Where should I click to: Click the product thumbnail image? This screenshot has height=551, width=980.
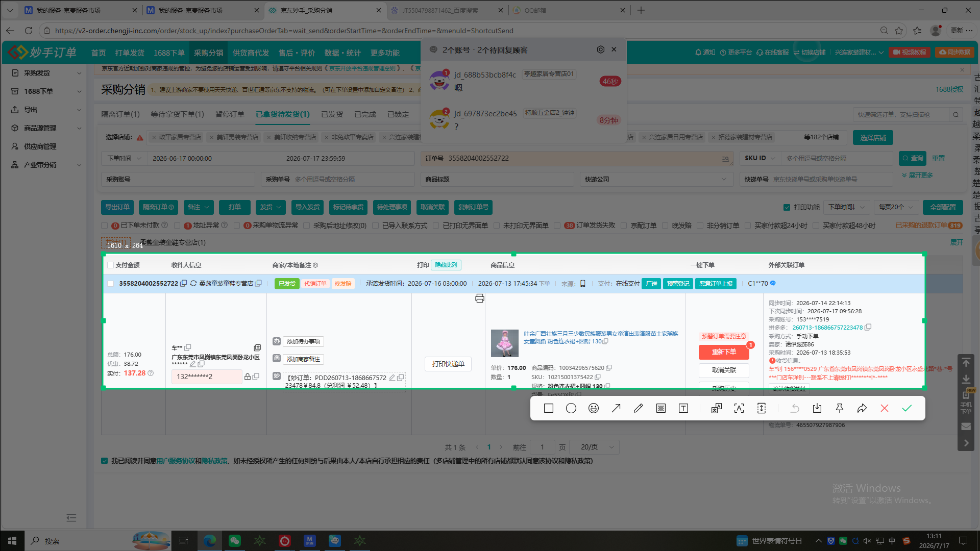pyautogui.click(x=505, y=343)
